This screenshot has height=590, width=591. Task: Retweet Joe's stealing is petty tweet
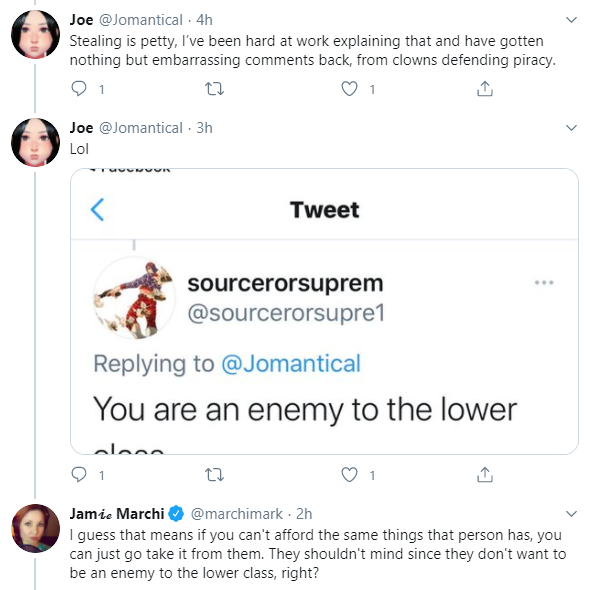[x=214, y=89]
